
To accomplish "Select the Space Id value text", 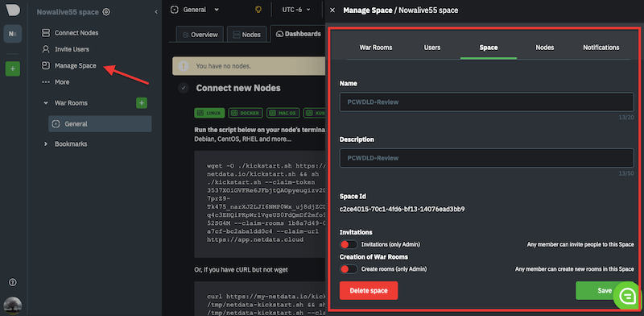I will coord(402,209).
